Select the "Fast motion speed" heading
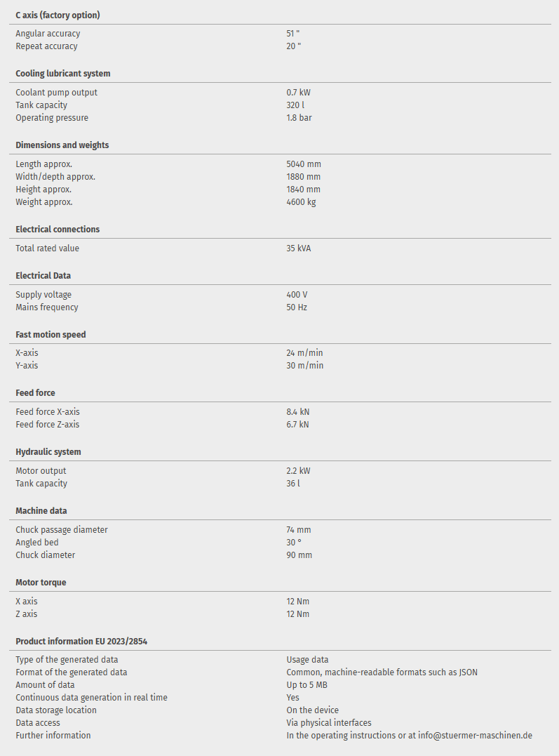The height and width of the screenshot is (756, 559). [x=50, y=335]
